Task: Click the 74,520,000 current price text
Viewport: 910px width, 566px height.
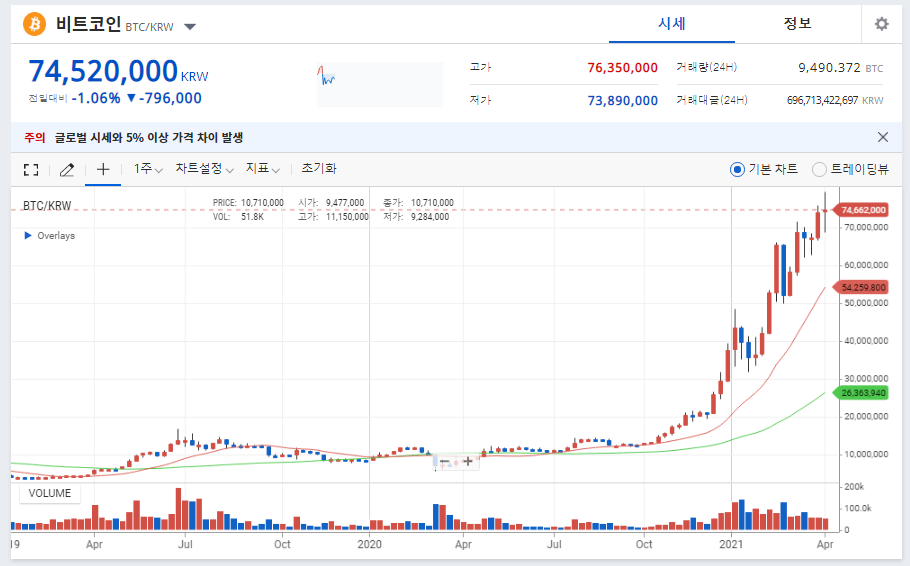Action: click(x=103, y=72)
